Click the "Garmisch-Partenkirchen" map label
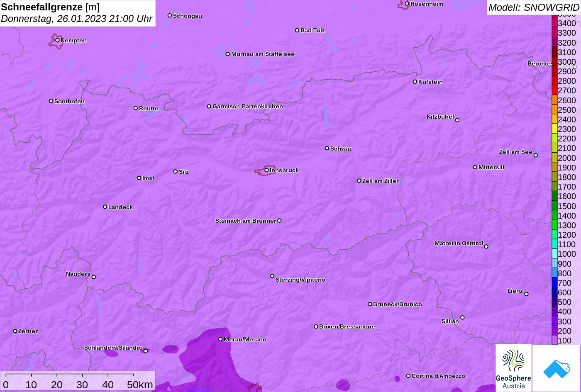 click(x=248, y=107)
